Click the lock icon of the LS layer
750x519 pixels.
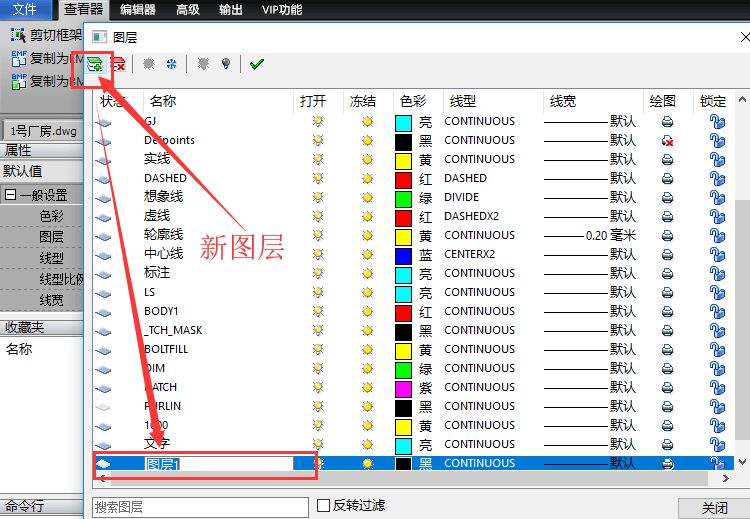click(x=717, y=292)
